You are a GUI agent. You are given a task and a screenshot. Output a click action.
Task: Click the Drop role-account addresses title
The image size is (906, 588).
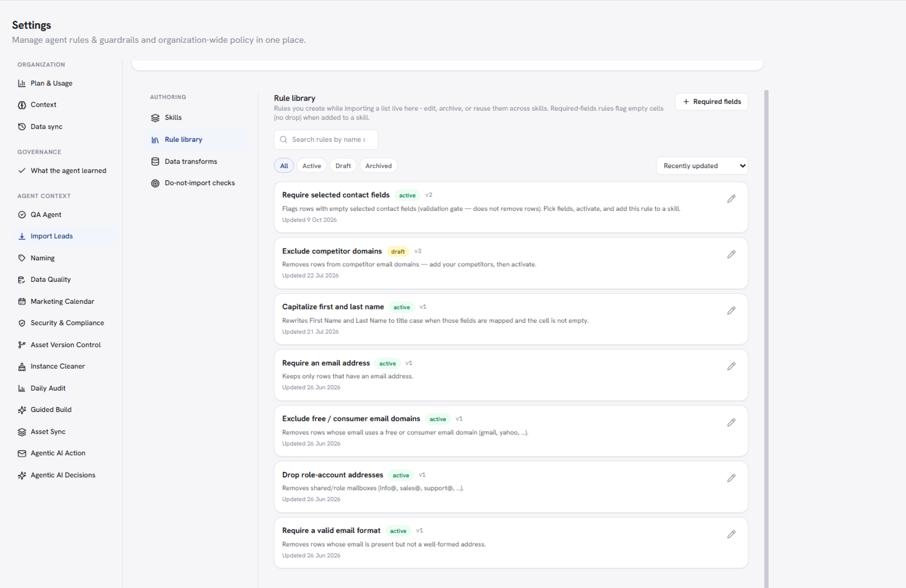point(332,475)
